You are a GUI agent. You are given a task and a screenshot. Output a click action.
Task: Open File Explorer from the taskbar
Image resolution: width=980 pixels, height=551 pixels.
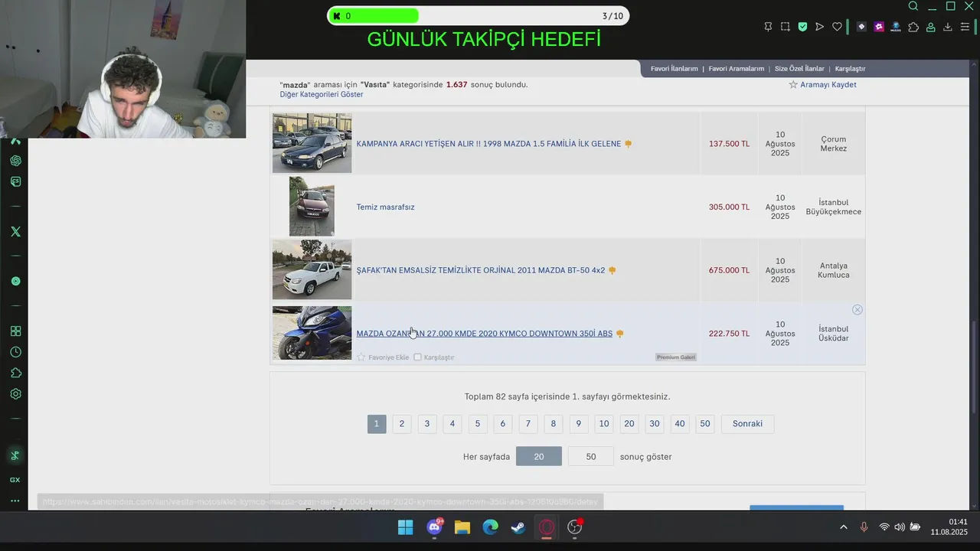462,527
